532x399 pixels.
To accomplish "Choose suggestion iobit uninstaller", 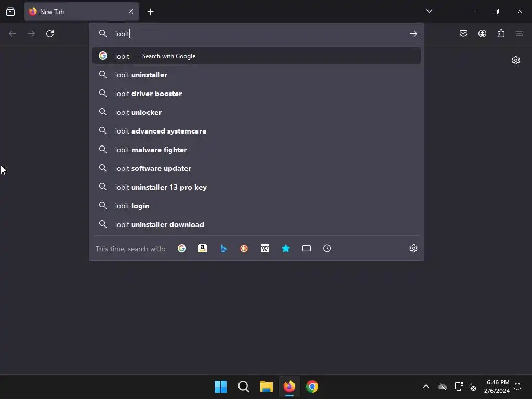I will click(256, 75).
